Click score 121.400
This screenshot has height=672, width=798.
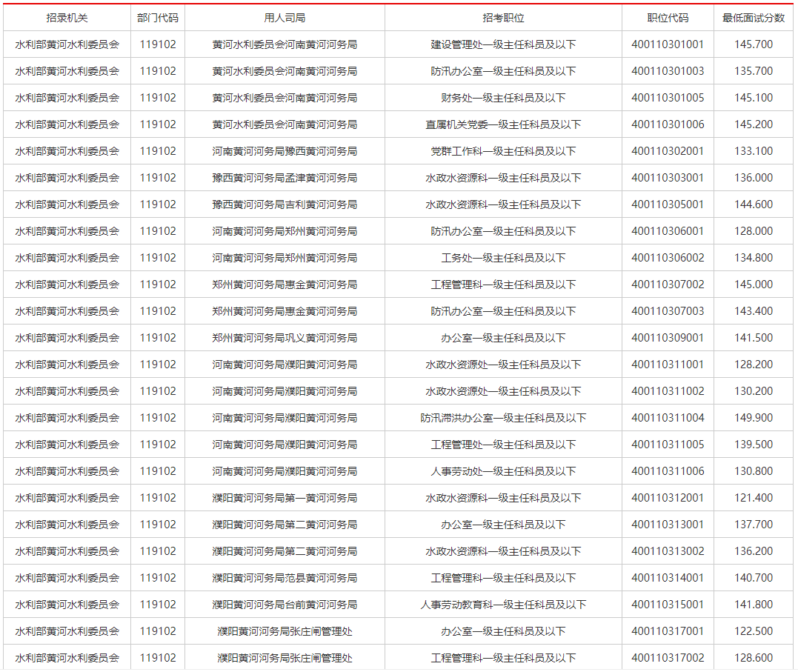(x=754, y=498)
